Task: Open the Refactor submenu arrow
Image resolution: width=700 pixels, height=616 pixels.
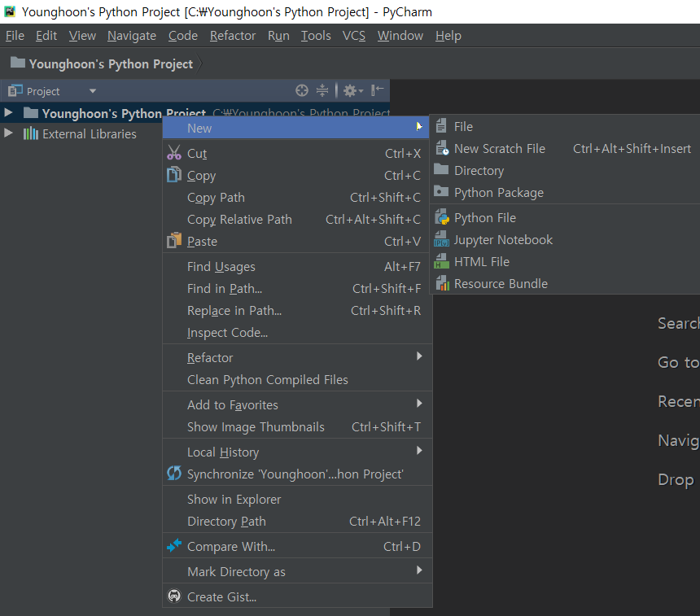Action: pyautogui.click(x=419, y=356)
